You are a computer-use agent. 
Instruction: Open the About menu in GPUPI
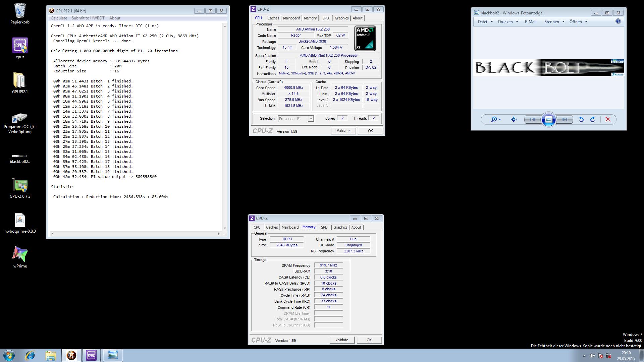click(x=115, y=18)
